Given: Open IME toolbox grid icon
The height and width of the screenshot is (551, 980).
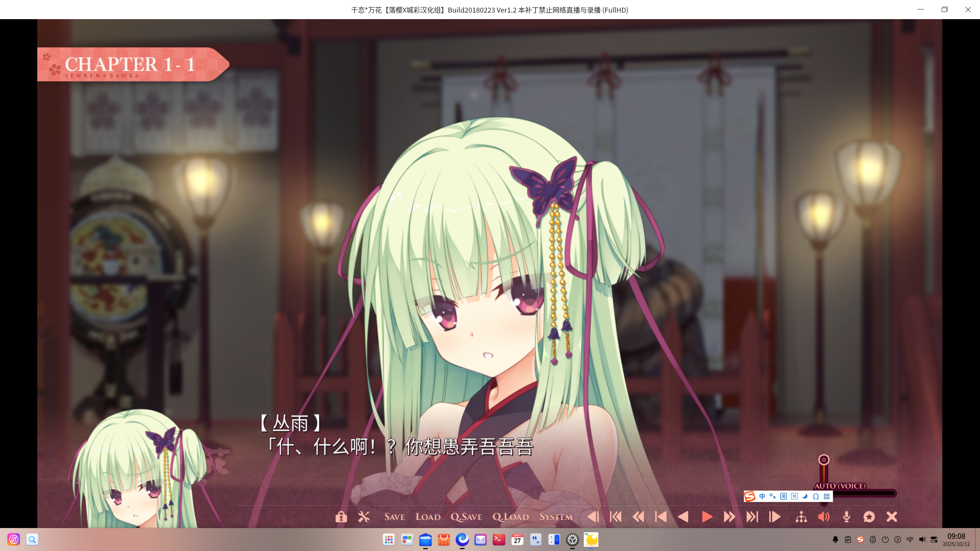Looking at the screenshot, I should coord(826,496).
